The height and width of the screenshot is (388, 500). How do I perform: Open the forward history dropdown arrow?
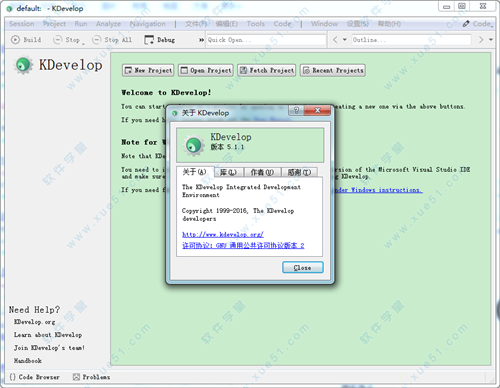click(491, 40)
